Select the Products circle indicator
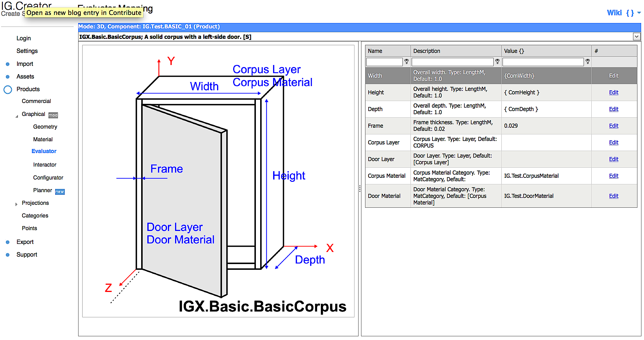The height and width of the screenshot is (340, 644). (8, 89)
